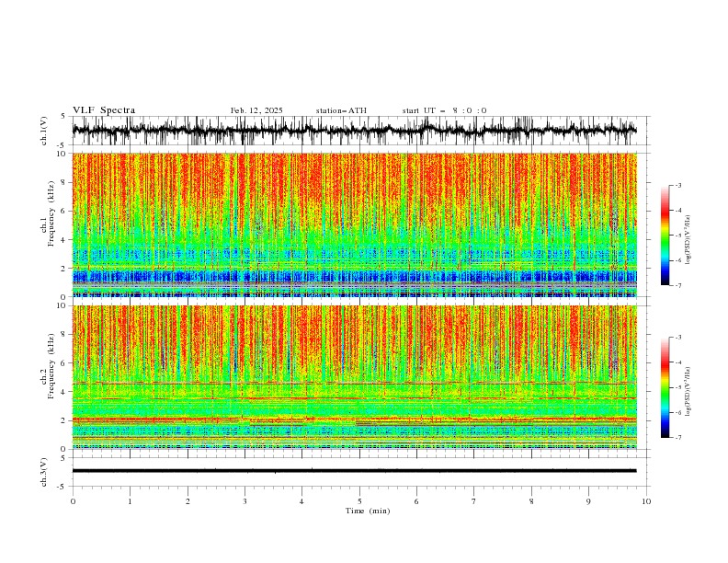
Task: Click the "5" tick on ch.1(V) axis
Action: pyautogui.click(x=63, y=117)
